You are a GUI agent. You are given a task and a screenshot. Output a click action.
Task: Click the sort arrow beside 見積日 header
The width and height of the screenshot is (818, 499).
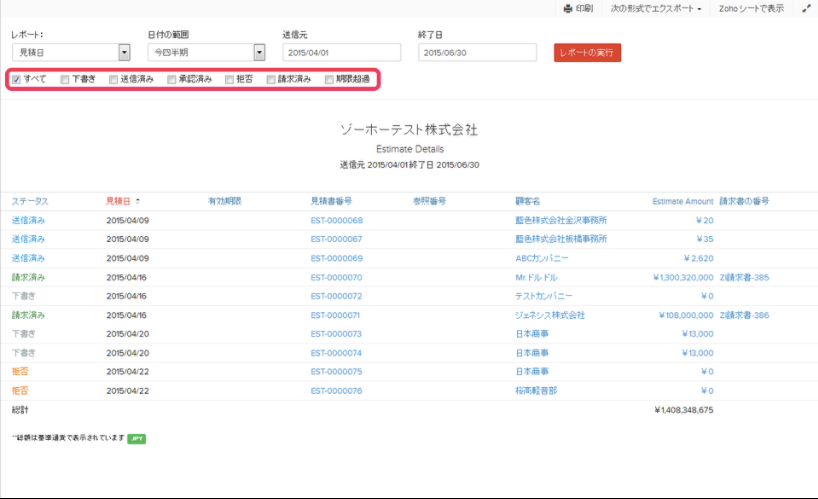tap(138, 201)
